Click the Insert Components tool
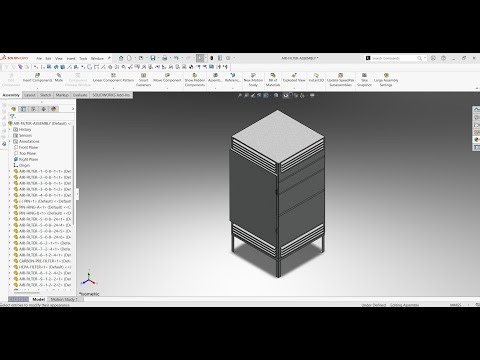The height and width of the screenshot is (360, 480). pos(37,78)
